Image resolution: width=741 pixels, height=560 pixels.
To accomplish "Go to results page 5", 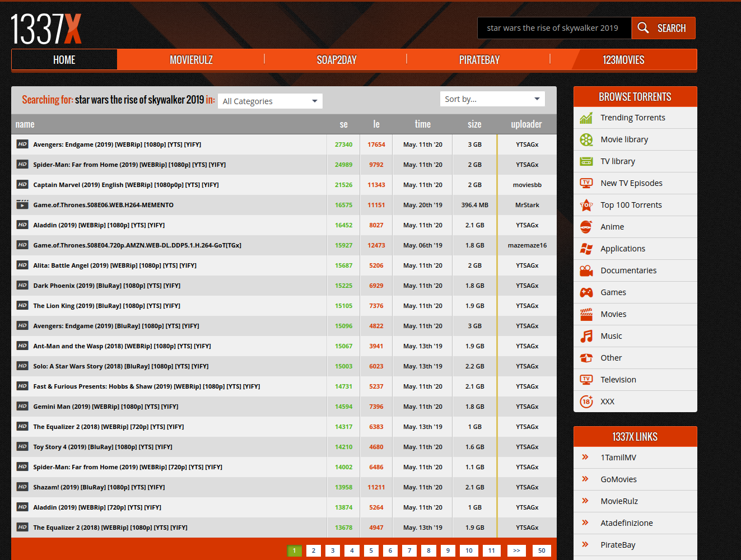I will (371, 550).
